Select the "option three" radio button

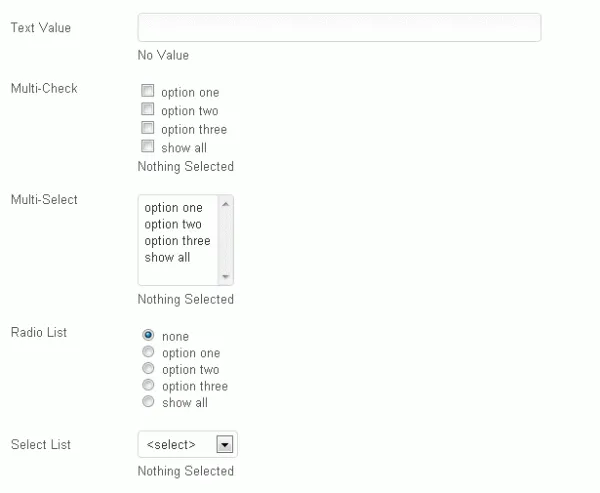148,386
